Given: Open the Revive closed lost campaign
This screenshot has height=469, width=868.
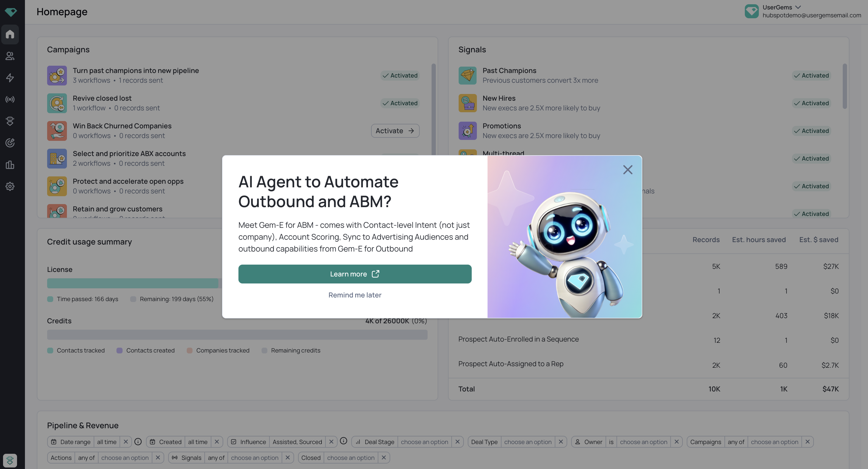Looking at the screenshot, I should (x=102, y=98).
